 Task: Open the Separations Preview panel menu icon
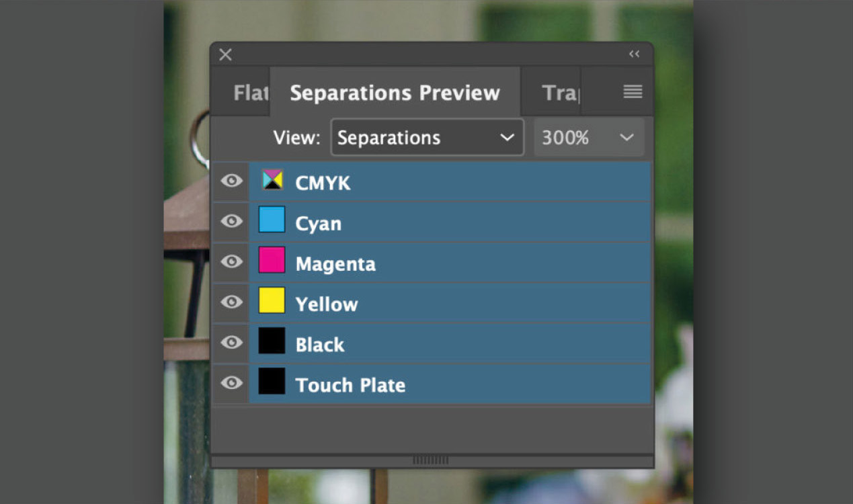(x=633, y=91)
